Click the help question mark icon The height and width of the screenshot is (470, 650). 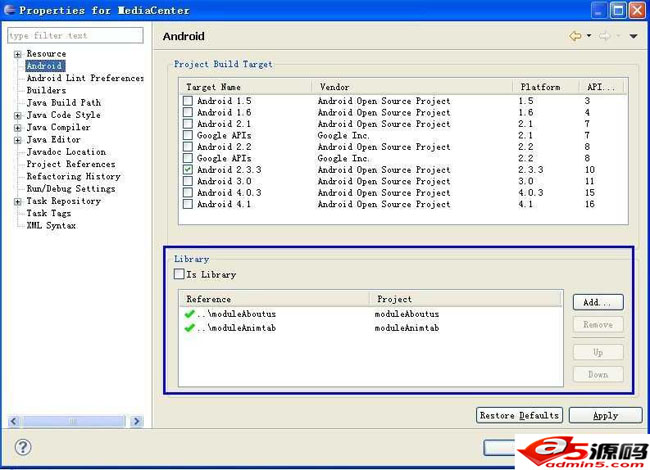coord(23,447)
